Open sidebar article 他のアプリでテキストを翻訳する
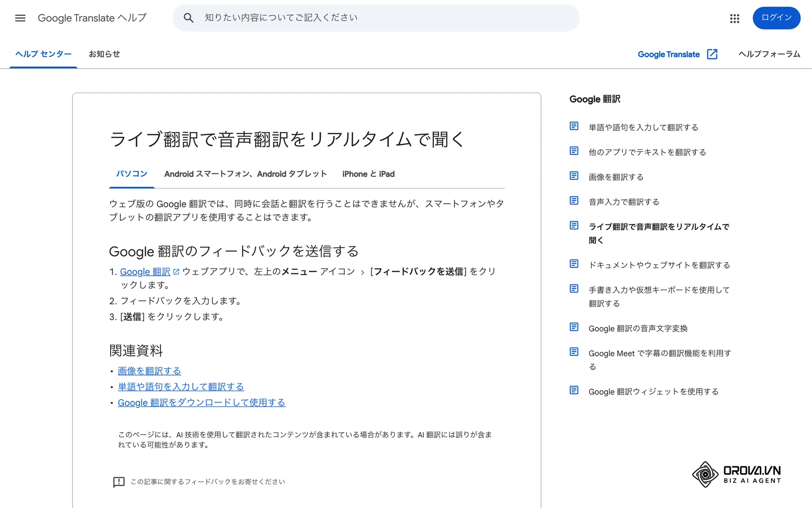Viewport: 812px width, 508px height. (x=647, y=152)
